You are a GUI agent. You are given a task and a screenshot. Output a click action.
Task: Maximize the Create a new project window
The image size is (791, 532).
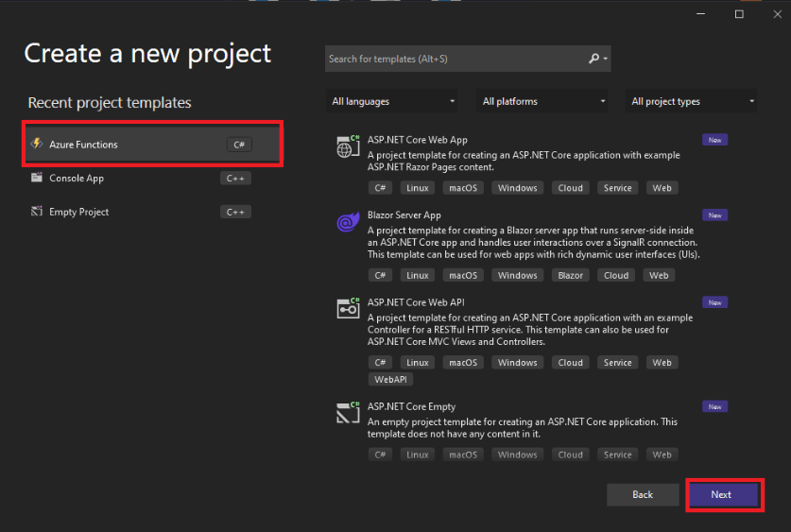739,14
